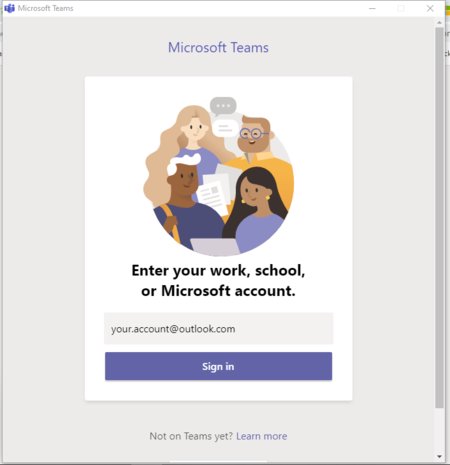Click the vertical scrollbar thumb

[x=439, y=217]
